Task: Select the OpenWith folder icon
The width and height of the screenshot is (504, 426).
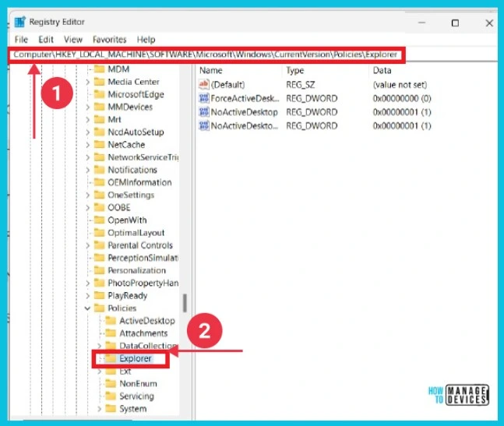Action: (x=100, y=220)
